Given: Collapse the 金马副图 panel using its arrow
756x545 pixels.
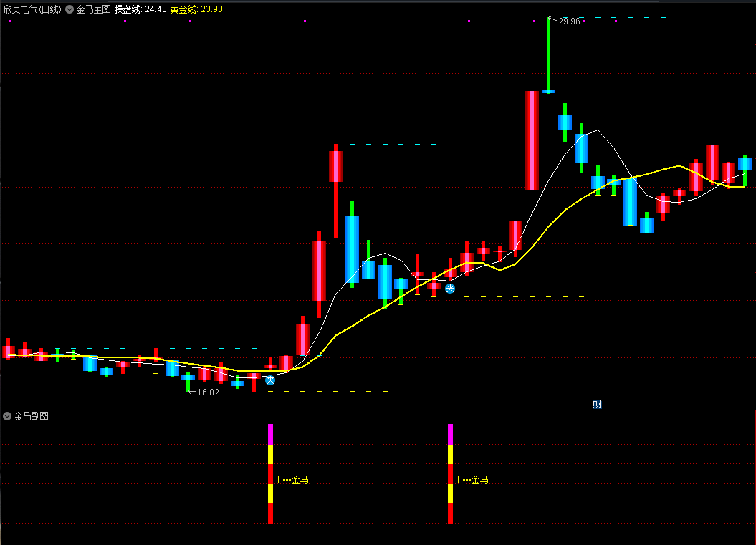Looking at the screenshot, I should (x=7, y=416).
